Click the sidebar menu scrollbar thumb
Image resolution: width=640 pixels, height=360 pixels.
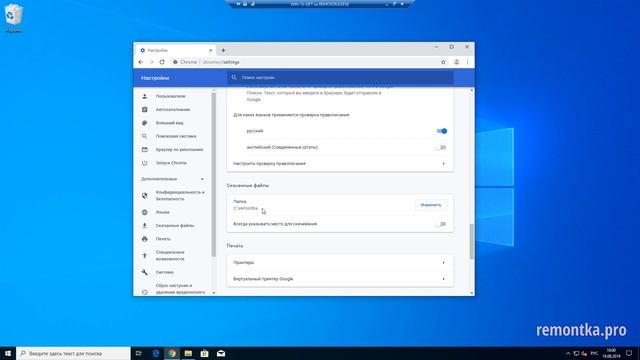(213, 175)
